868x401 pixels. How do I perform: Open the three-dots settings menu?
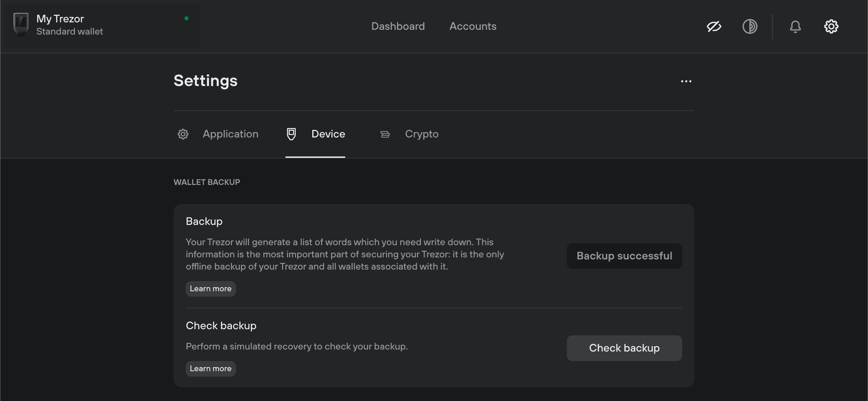pos(686,81)
